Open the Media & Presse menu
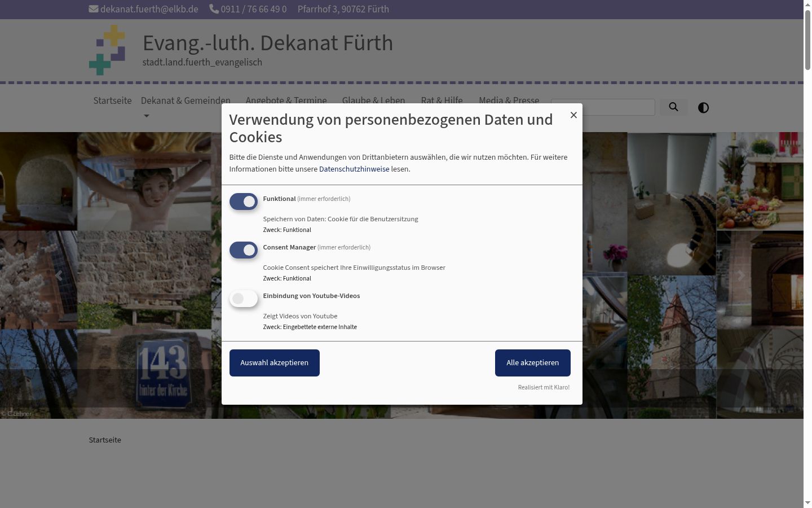Screen dimensions: 812x508 point(509,100)
